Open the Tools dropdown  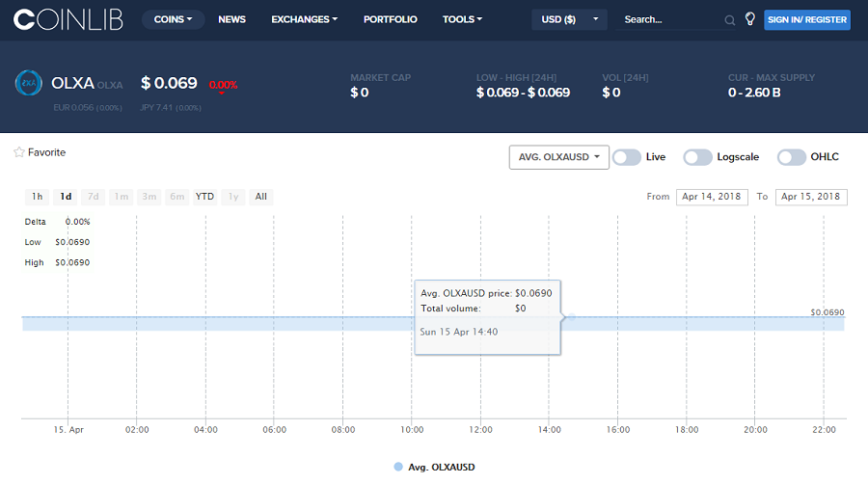click(x=462, y=19)
